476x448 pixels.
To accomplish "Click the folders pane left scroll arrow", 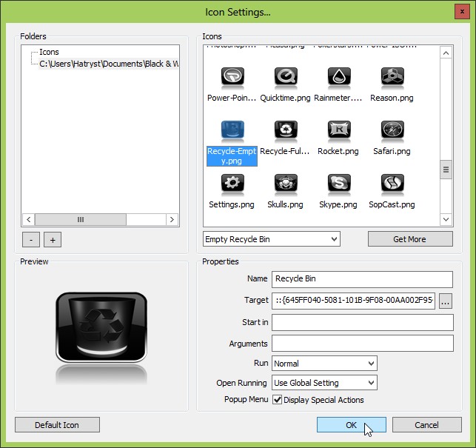I will click(x=29, y=219).
